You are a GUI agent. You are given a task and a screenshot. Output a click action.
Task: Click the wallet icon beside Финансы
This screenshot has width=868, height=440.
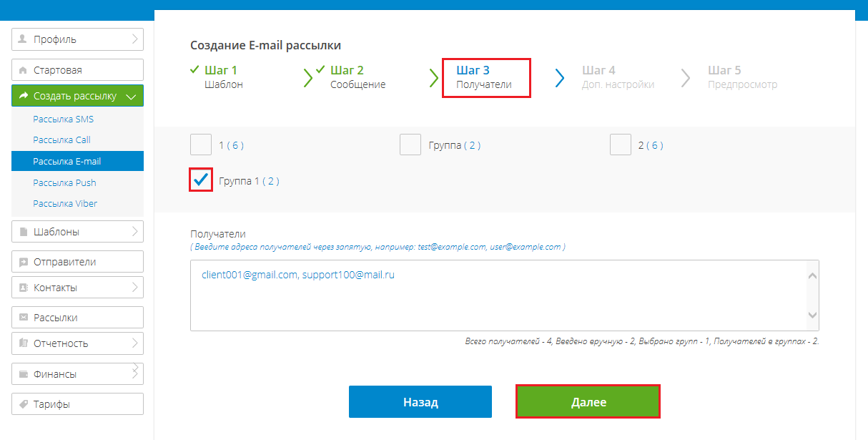[23, 374]
